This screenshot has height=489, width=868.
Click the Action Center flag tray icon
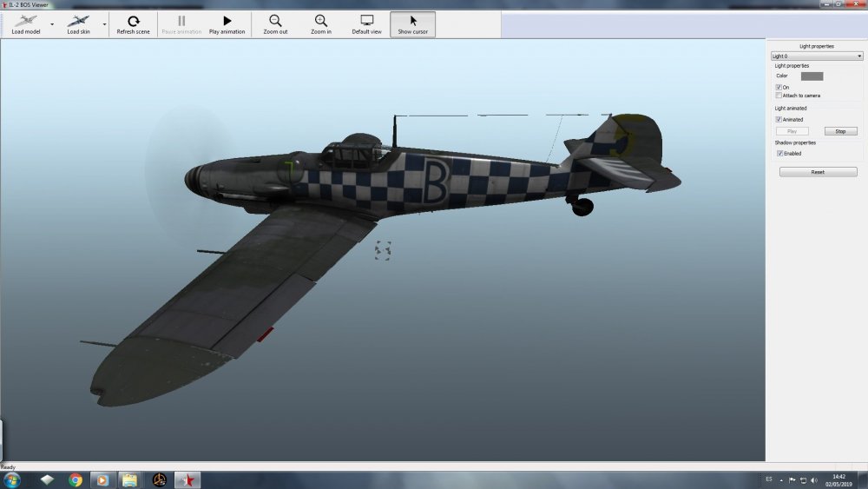point(792,480)
